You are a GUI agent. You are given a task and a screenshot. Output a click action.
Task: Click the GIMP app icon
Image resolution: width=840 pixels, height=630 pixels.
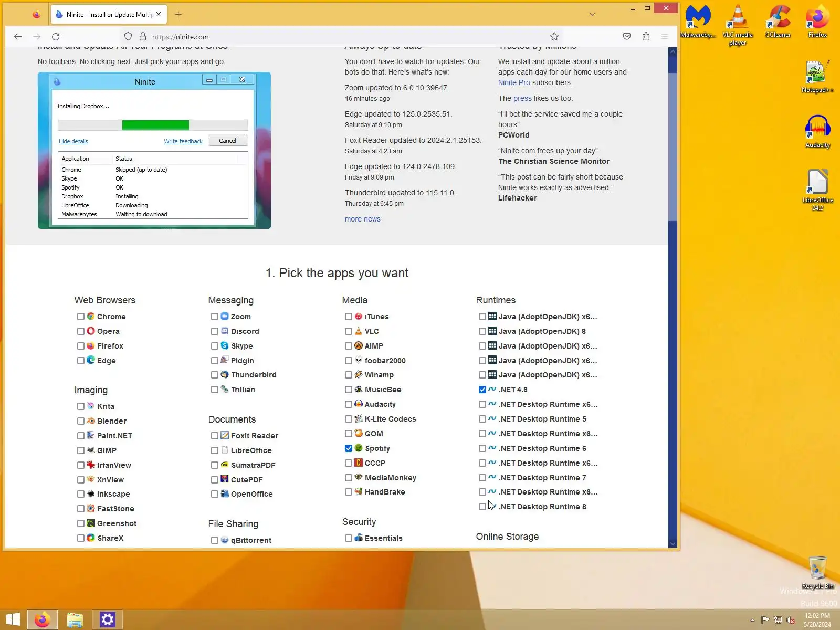point(91,450)
